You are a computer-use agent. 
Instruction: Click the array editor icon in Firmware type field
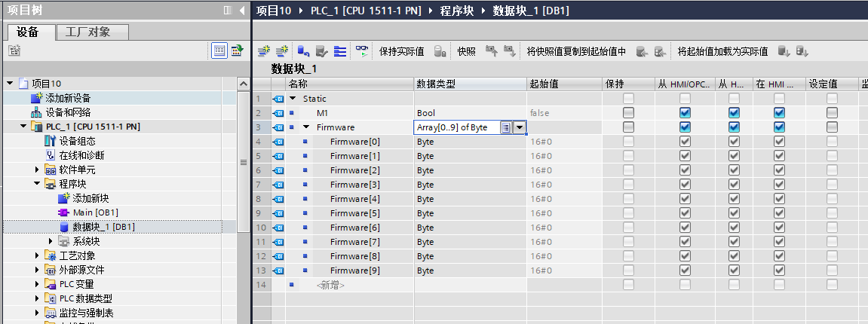pos(506,127)
